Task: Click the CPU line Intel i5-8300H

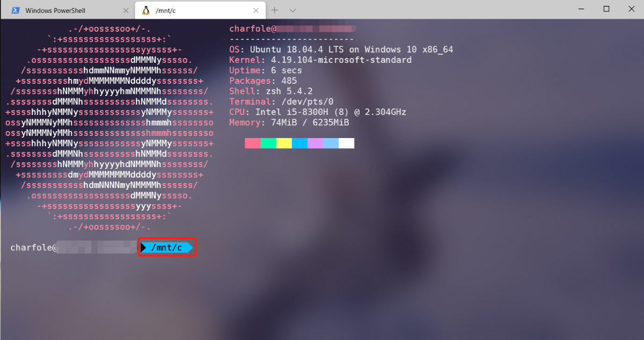Action: [x=318, y=112]
